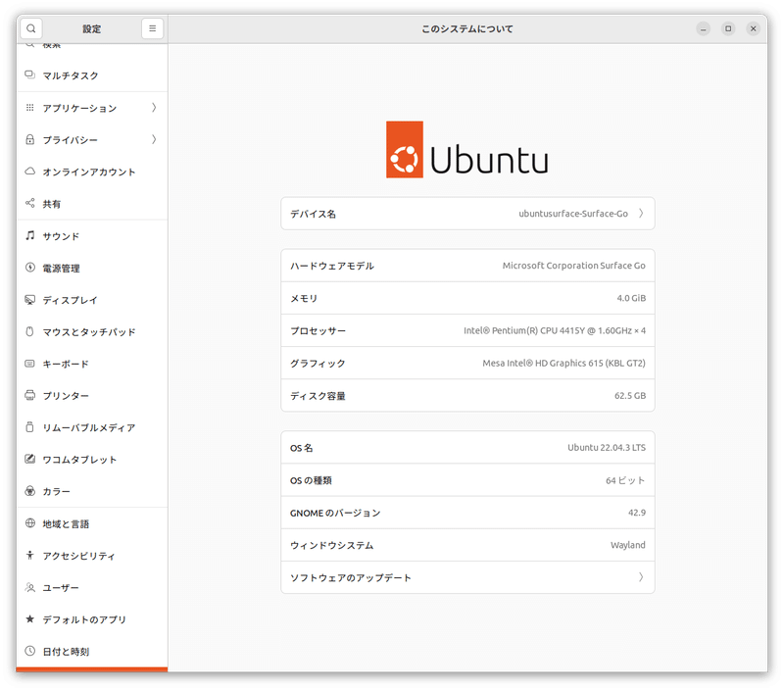Click the プリンター printer icon
The height and width of the screenshot is (690, 784).
[30, 396]
